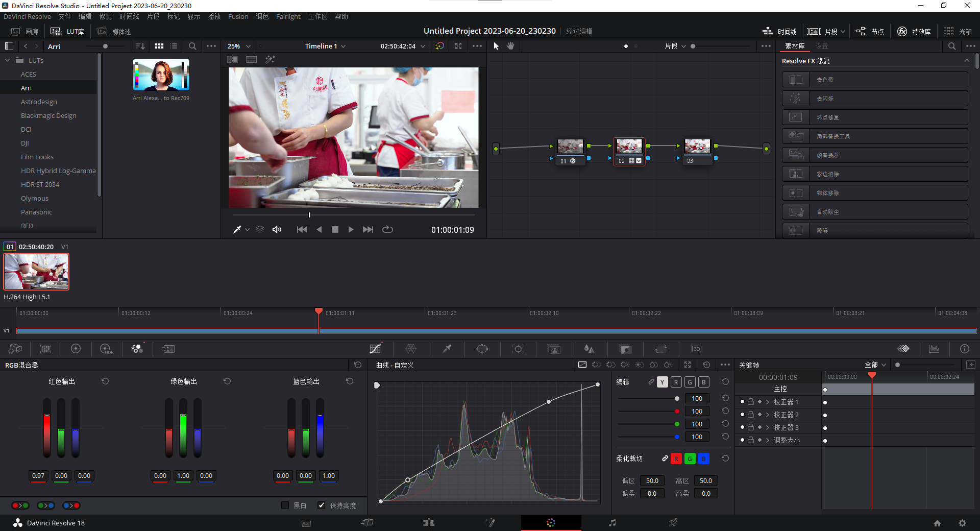The image size is (980, 531).
Task: Enable the 黑白 monochrome checkbox
Action: click(285, 505)
